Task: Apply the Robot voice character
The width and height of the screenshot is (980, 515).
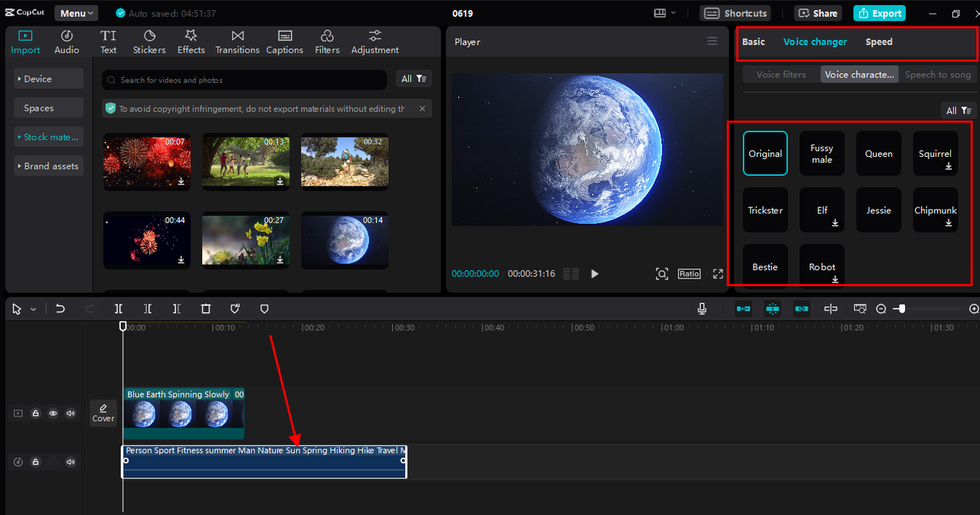Action: pyautogui.click(x=822, y=266)
